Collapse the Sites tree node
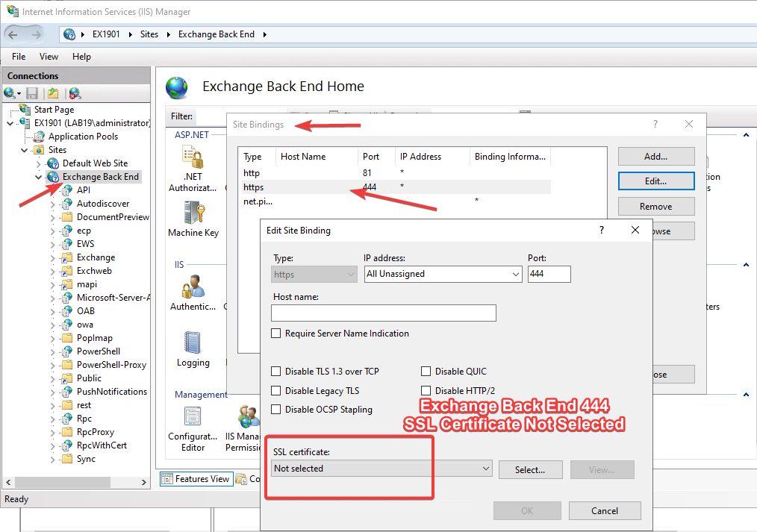Viewport: 757px width, 532px height. [24, 150]
